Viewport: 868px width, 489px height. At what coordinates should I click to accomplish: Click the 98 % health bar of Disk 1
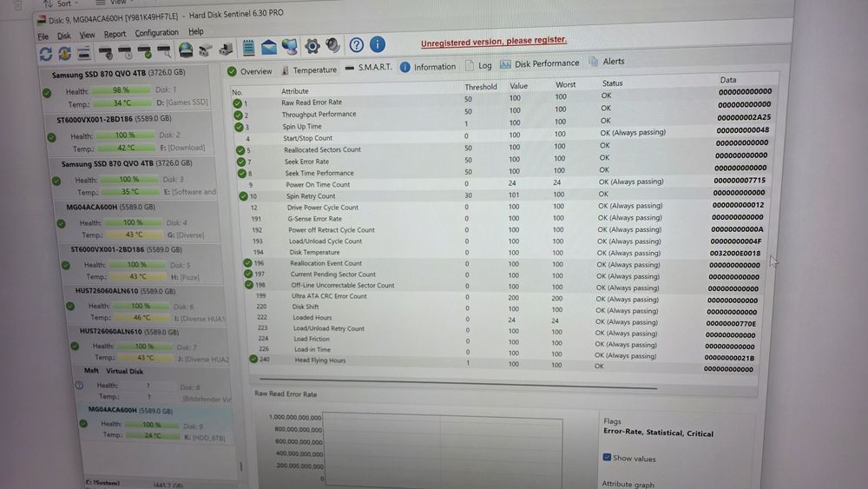pos(121,89)
